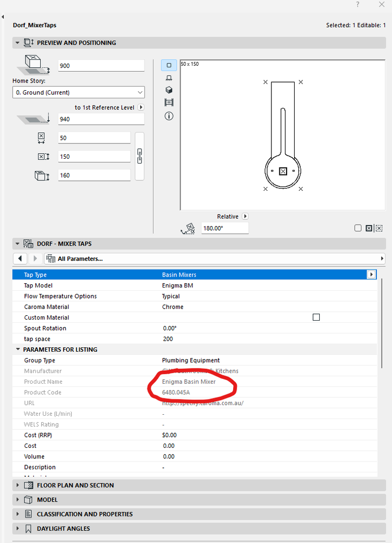Click the dashed boxed-X anchor icon
This screenshot has width=392, height=543.
coord(379,228)
